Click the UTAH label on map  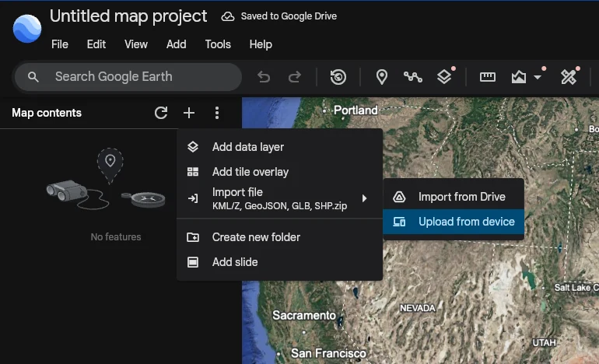tap(545, 342)
